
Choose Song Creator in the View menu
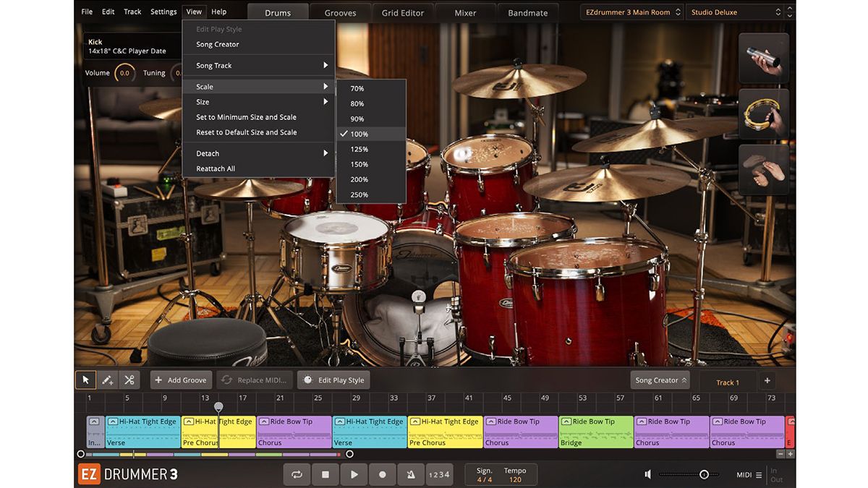pyautogui.click(x=259, y=44)
